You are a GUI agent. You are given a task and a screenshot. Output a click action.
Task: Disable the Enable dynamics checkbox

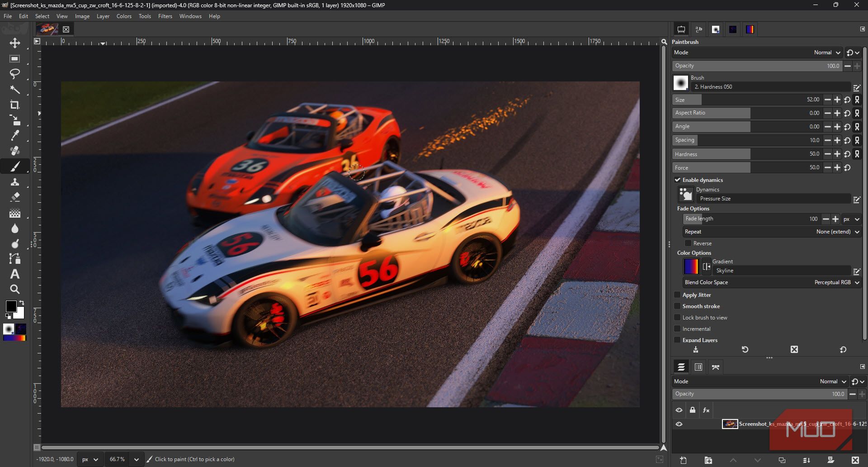(678, 180)
